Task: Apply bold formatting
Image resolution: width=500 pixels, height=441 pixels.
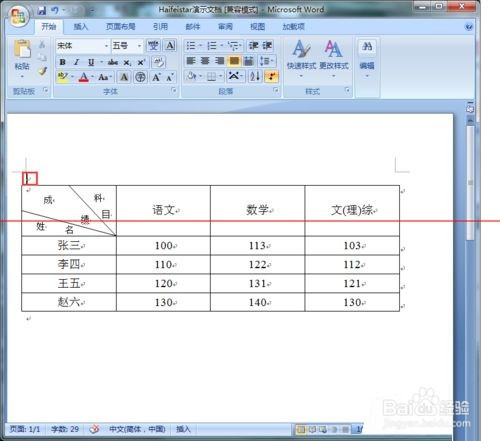Action: tap(62, 62)
